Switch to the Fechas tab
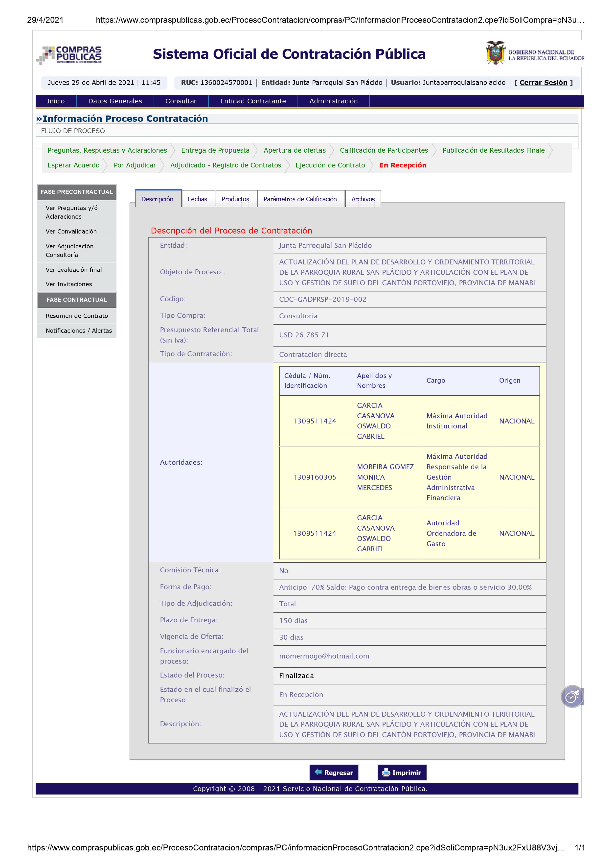This screenshot has height=868, width=613. click(197, 199)
